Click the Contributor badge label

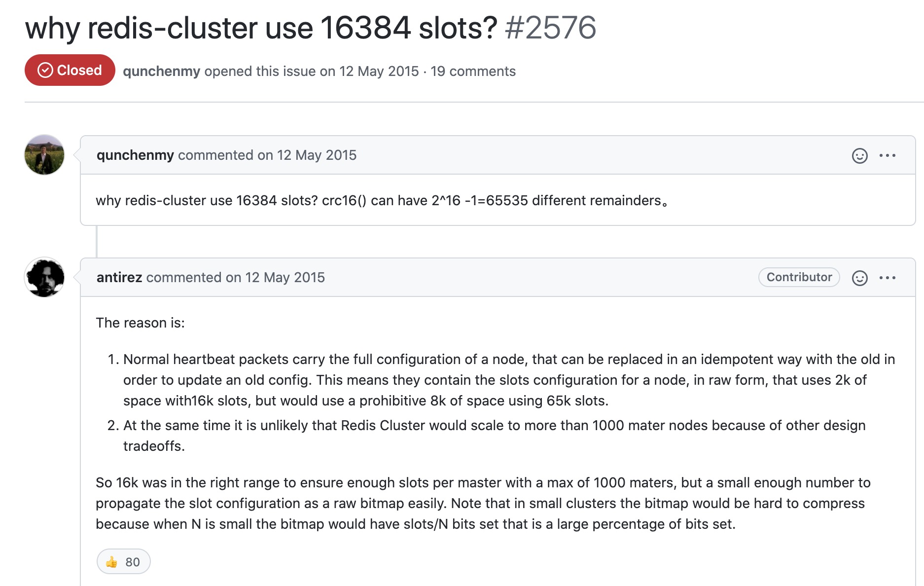point(799,277)
